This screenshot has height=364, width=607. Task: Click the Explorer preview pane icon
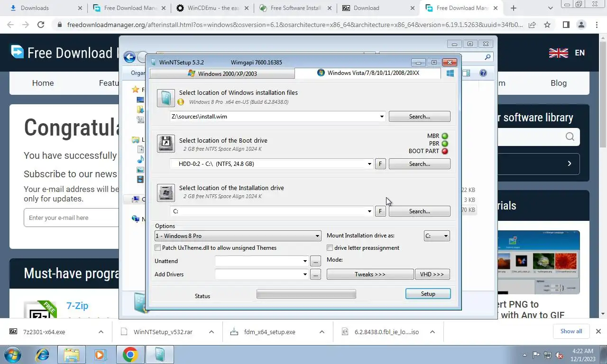(466, 73)
